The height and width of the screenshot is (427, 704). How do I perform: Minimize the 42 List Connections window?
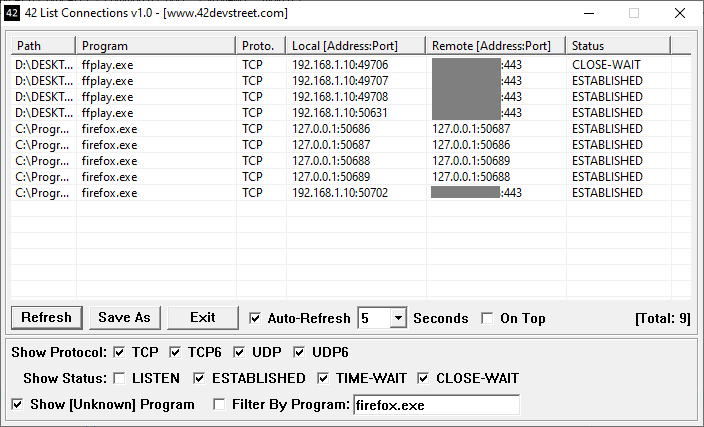tap(589, 13)
